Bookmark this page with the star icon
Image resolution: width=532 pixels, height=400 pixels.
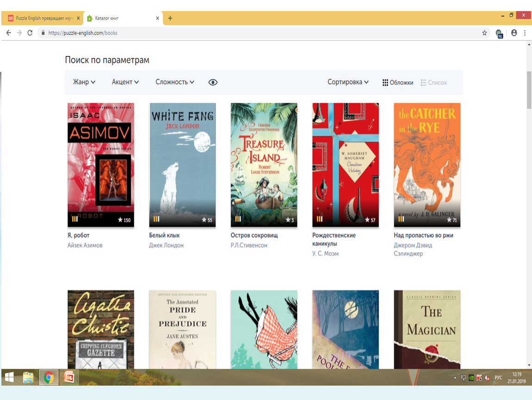click(484, 33)
